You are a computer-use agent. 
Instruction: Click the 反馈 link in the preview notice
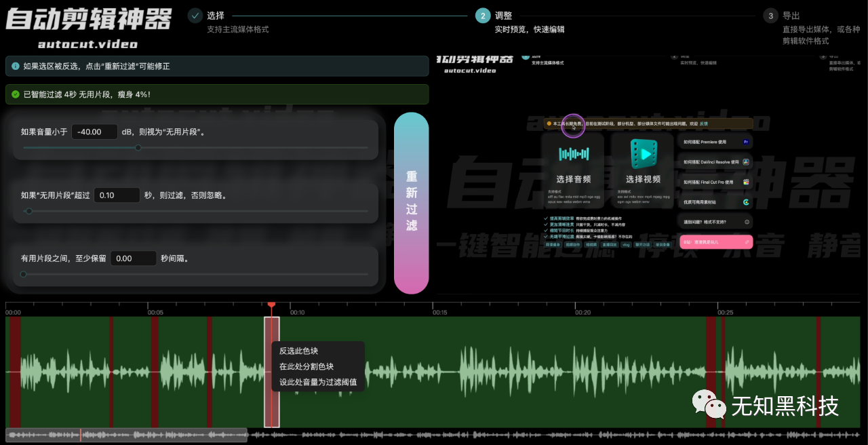point(704,124)
